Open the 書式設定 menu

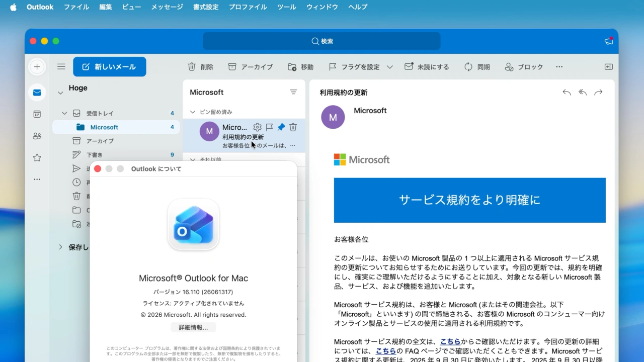[206, 7]
